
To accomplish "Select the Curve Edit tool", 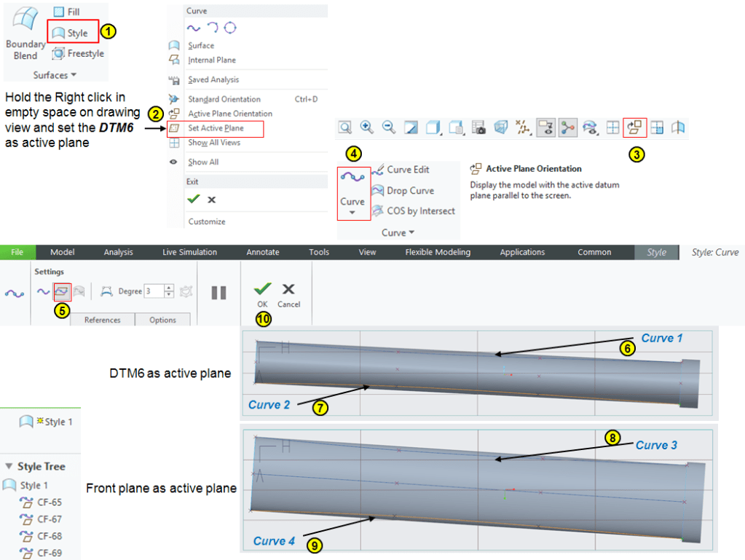I will click(x=401, y=170).
